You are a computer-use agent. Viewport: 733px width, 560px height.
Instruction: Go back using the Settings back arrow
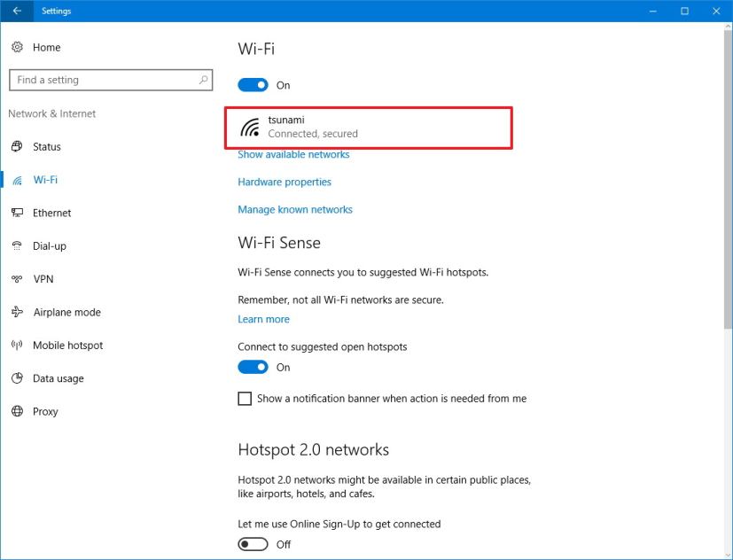tap(17, 11)
